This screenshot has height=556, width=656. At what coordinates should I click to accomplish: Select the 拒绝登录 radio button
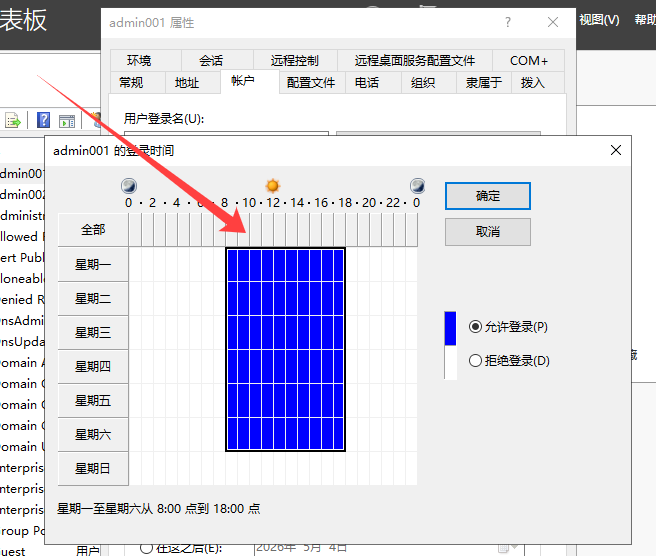tap(475, 361)
